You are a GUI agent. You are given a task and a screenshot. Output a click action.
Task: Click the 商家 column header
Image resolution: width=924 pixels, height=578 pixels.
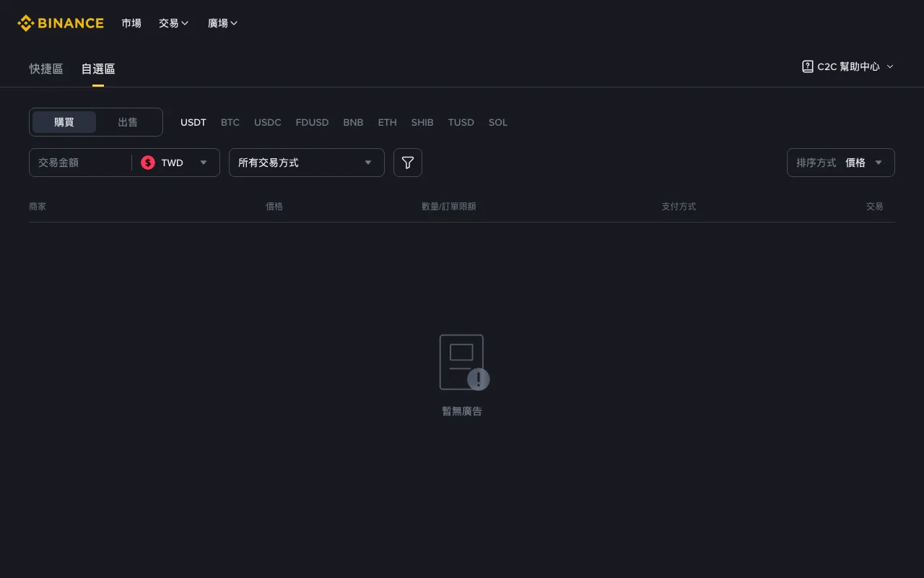(x=38, y=206)
